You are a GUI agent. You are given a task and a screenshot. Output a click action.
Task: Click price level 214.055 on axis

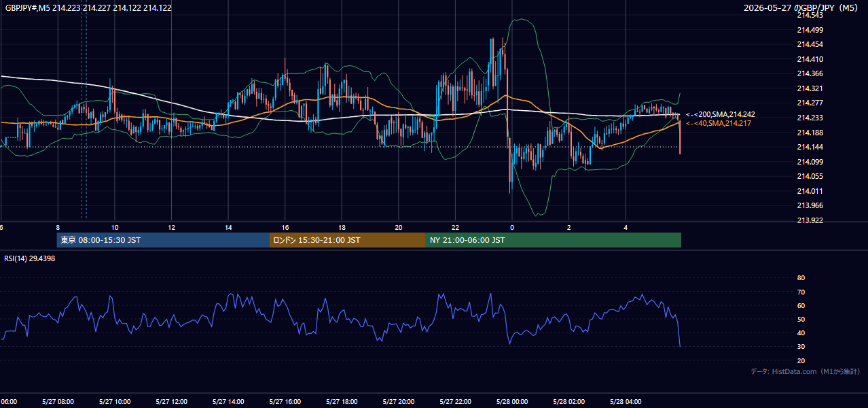click(810, 176)
